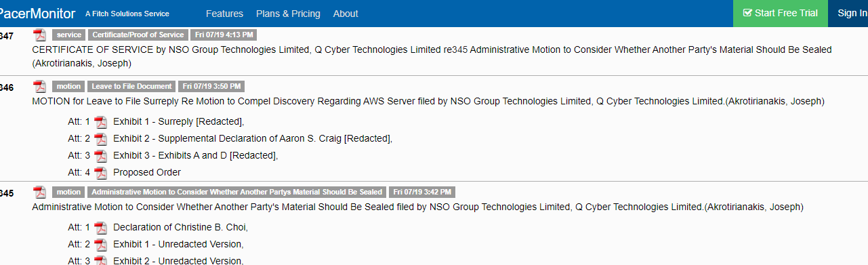Open PDF icon beside Proposed Order
The height and width of the screenshot is (265, 868).
101,173
